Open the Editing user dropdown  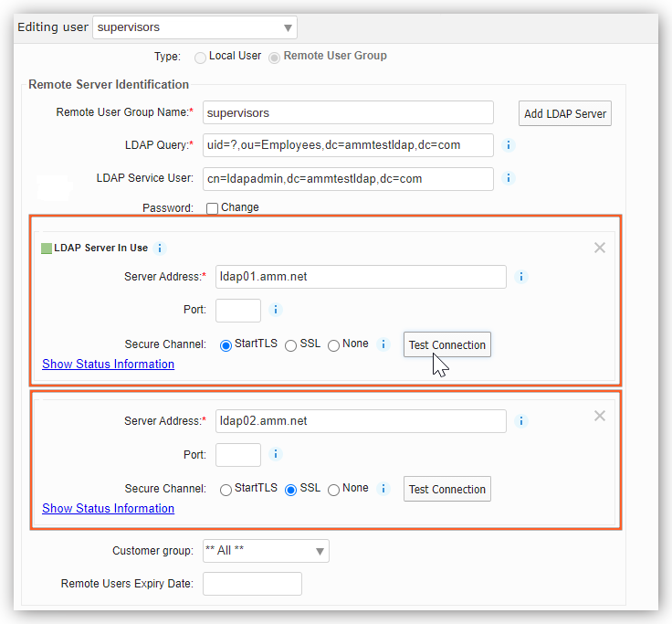click(x=194, y=27)
